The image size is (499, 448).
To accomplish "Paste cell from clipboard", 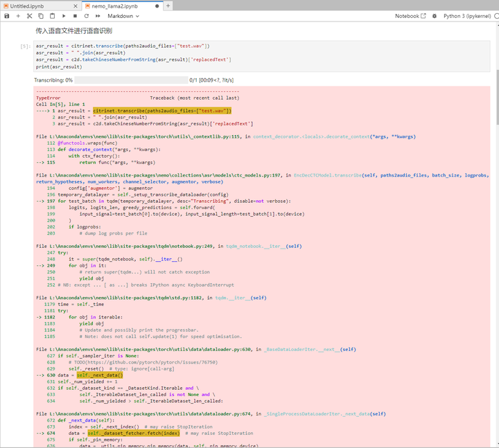I will pos(52,16).
